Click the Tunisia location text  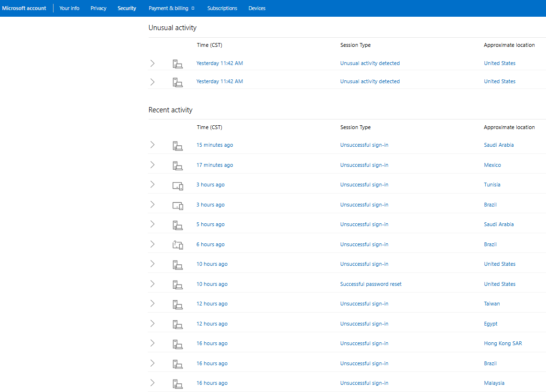pos(492,185)
